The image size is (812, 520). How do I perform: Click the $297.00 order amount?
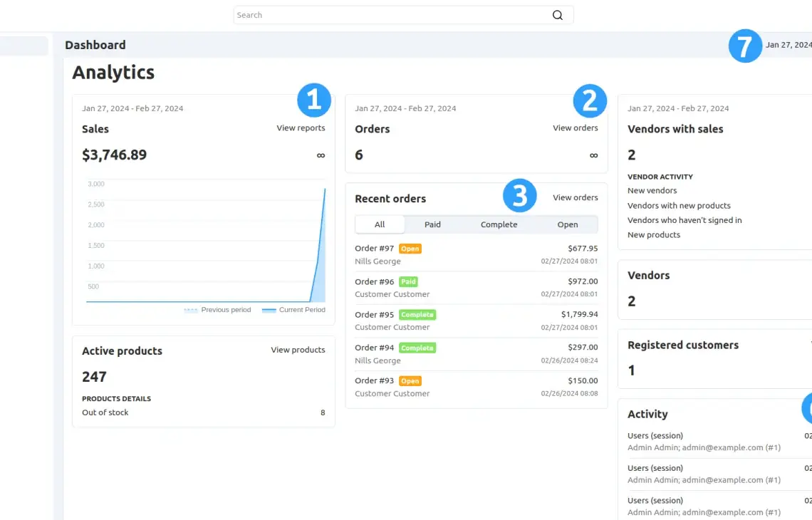[x=583, y=348]
